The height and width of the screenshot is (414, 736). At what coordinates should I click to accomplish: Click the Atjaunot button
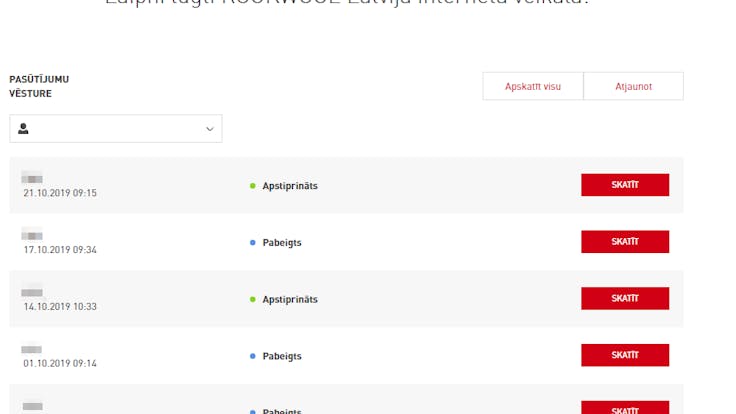coord(633,86)
